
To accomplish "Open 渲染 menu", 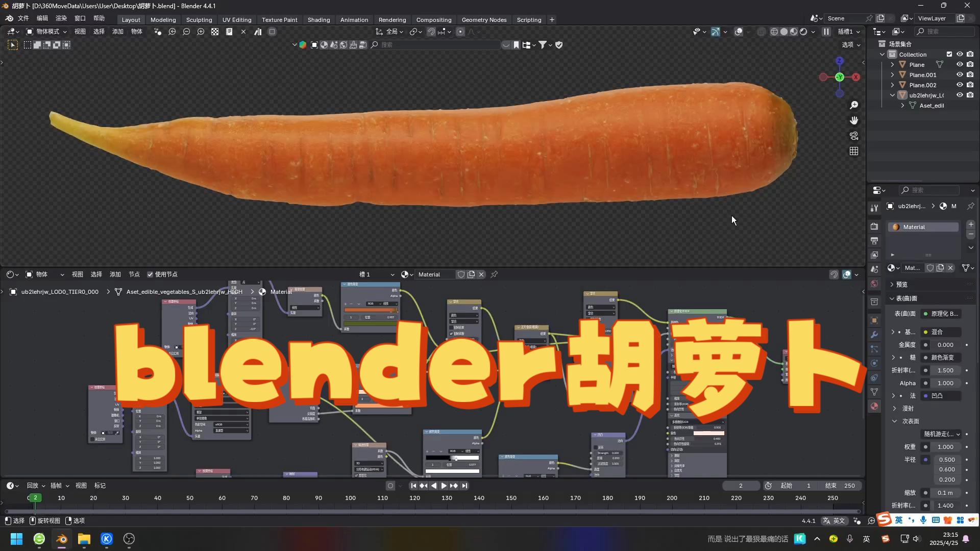I will pos(61,18).
